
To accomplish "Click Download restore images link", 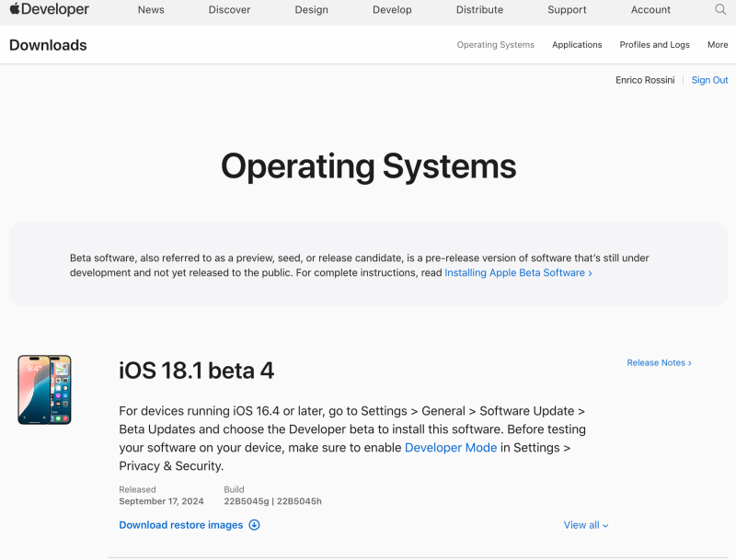I will pos(180,525).
